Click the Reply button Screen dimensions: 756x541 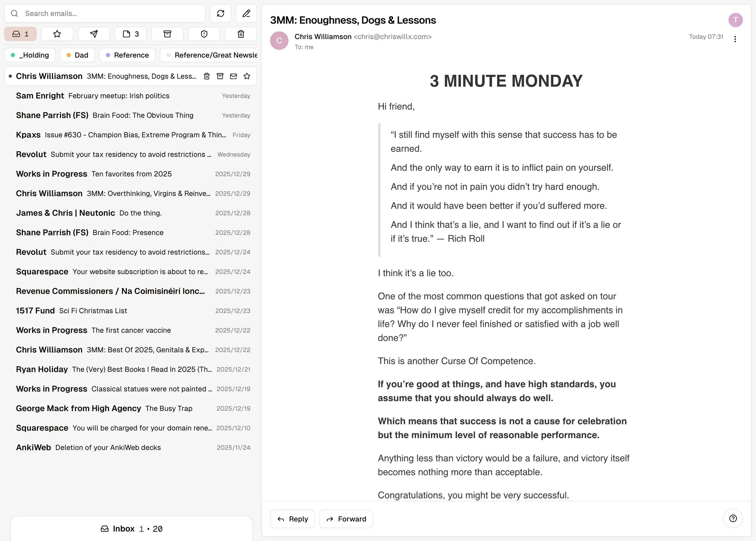(292, 519)
